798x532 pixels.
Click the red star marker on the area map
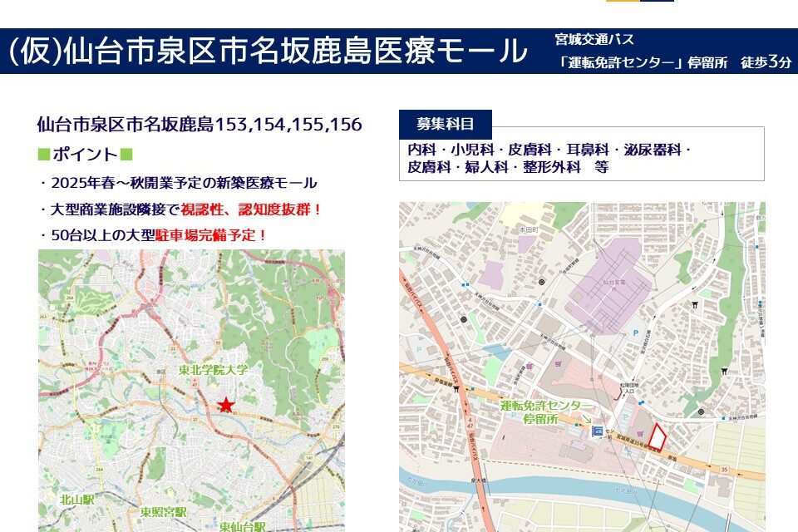click(x=225, y=405)
